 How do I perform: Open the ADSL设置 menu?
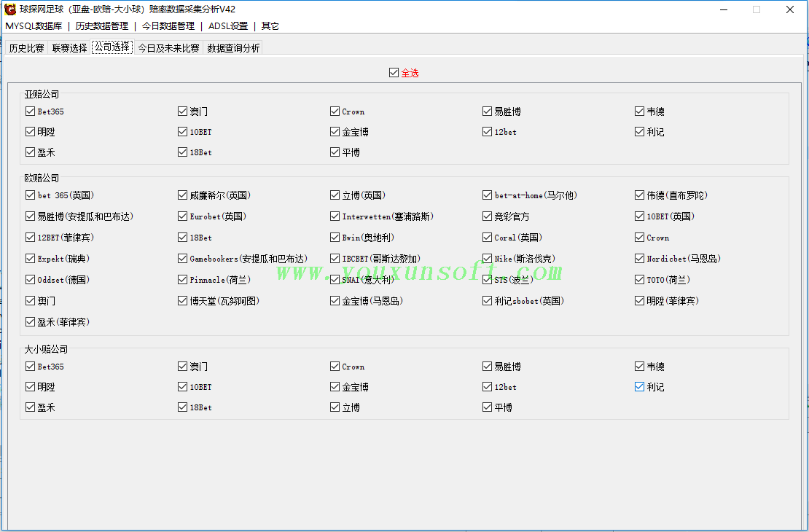click(x=228, y=26)
